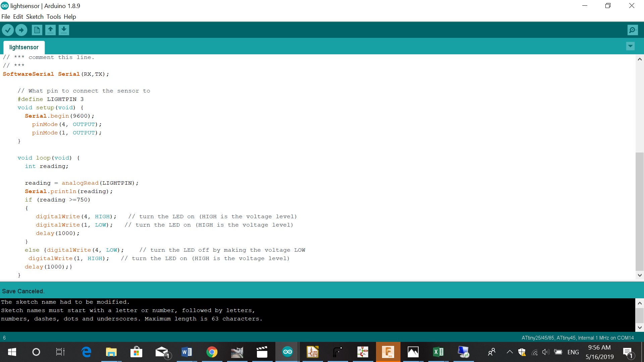Open Excel from the taskbar
Viewport: 644px width, 362px height.
pos(438,352)
